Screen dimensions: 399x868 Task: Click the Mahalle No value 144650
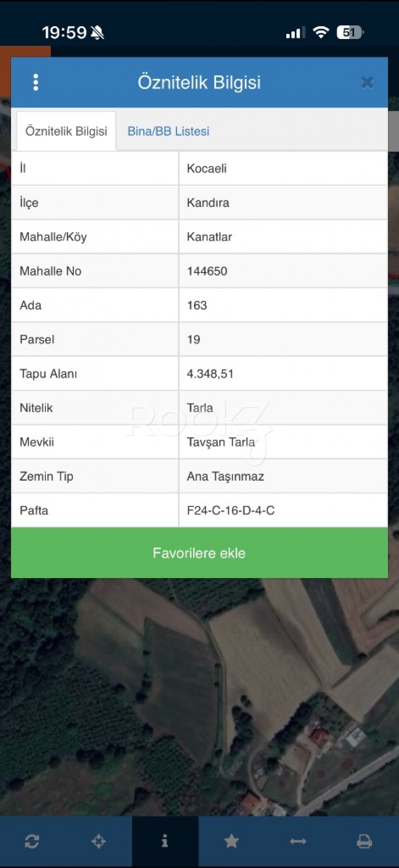[207, 271]
